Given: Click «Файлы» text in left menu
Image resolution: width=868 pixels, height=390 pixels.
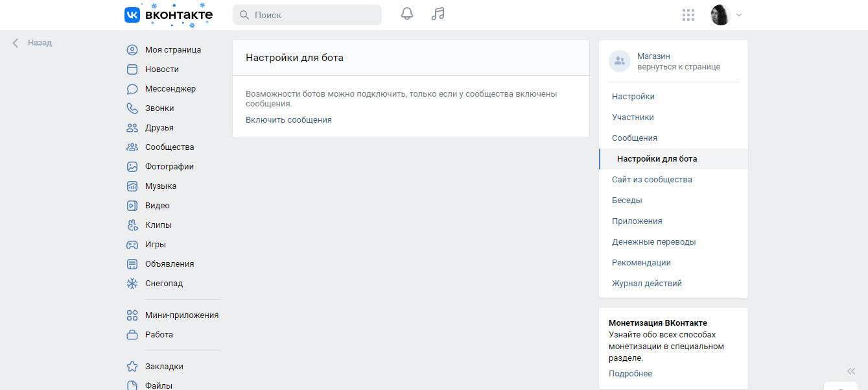Looking at the screenshot, I should (x=159, y=385).
